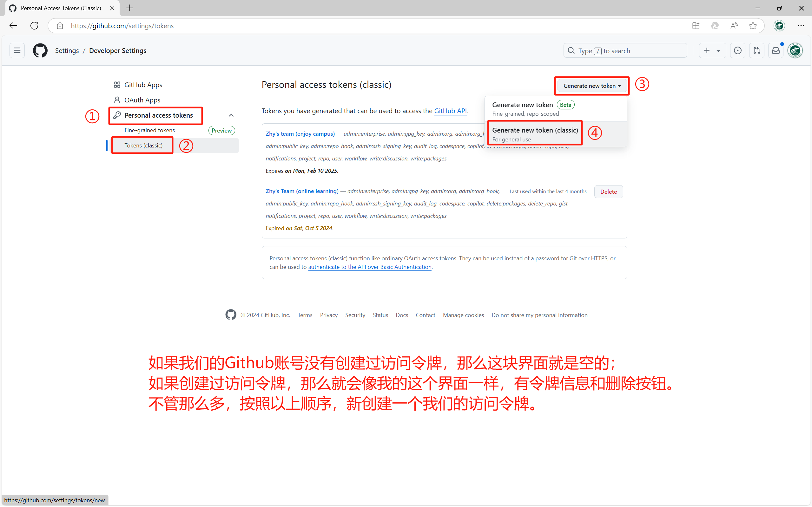
Task: Open the Pull requests icon in header
Action: point(757,51)
